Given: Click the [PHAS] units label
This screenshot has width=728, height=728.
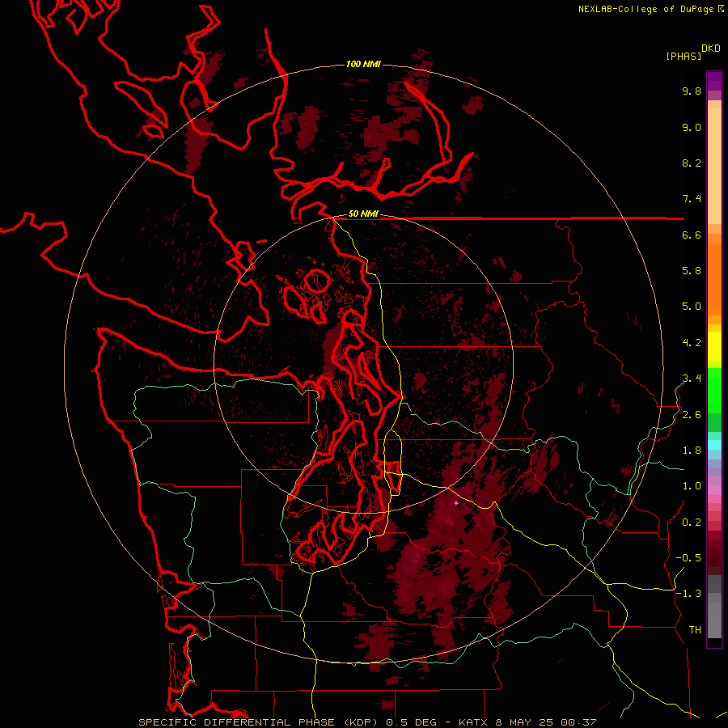Looking at the screenshot, I should 684,56.
